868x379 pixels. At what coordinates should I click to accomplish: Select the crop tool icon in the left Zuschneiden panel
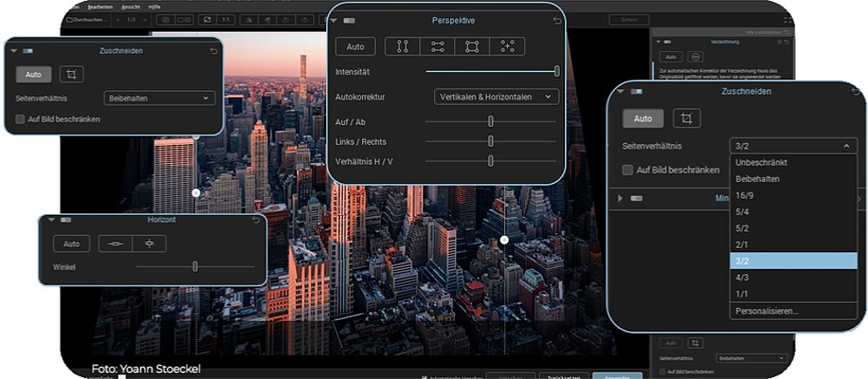click(x=71, y=74)
